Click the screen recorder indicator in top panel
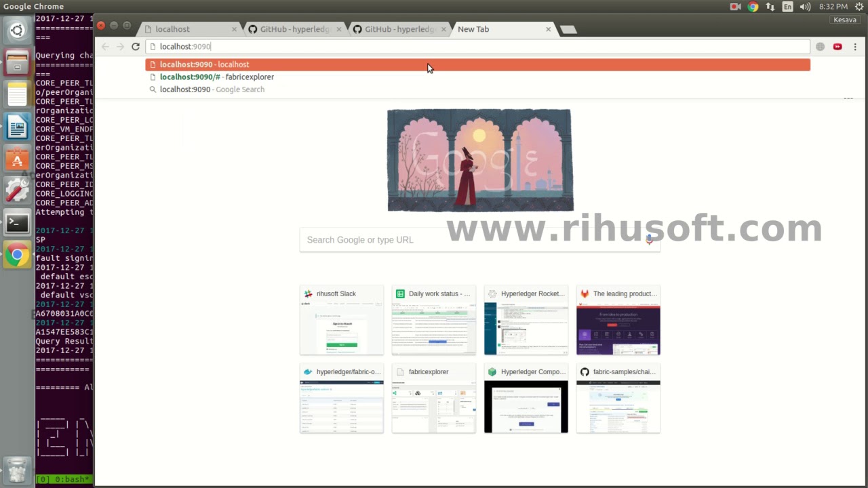Viewport: 868px width, 488px height. [x=736, y=7]
